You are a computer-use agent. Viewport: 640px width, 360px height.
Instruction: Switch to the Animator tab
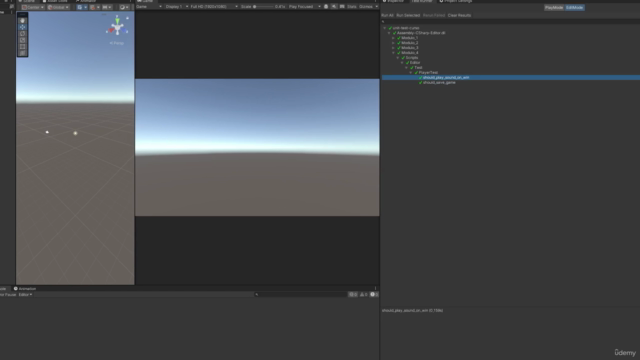[x=86, y=1]
